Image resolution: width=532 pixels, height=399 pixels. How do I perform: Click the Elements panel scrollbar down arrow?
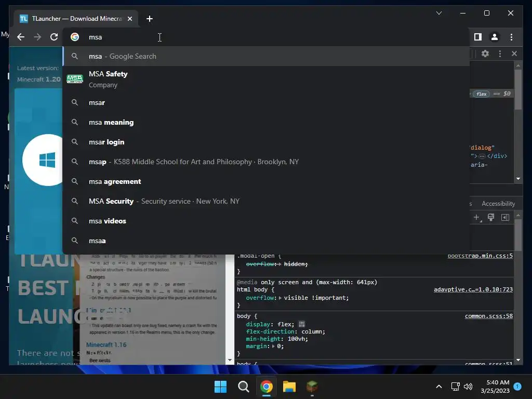pos(518,179)
